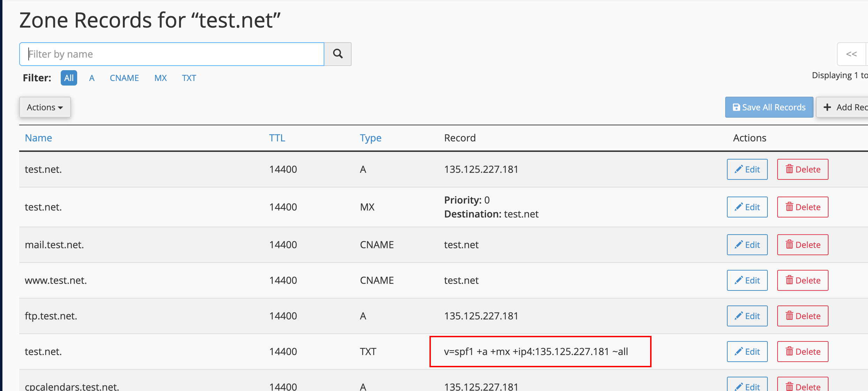The width and height of the screenshot is (868, 391).
Task: Filter records by TXT type
Action: click(189, 78)
